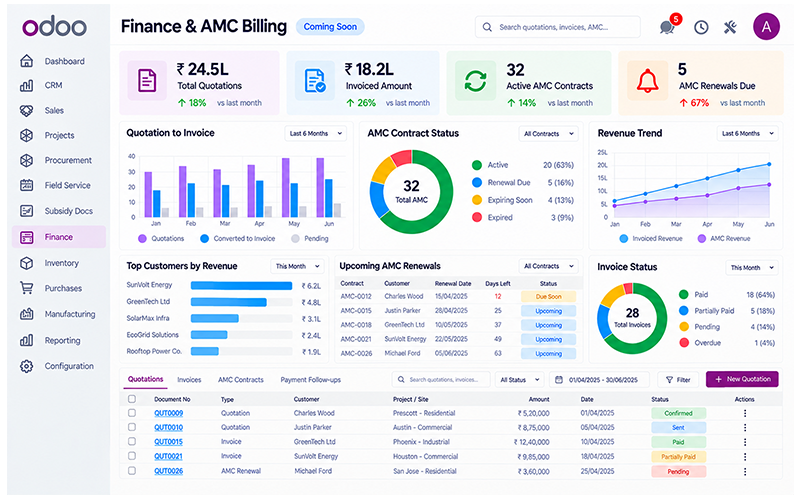Viewport: 800px width, 498px height.
Task: Open All Contracts dropdown in AMC Contract Status
Action: tap(548, 134)
